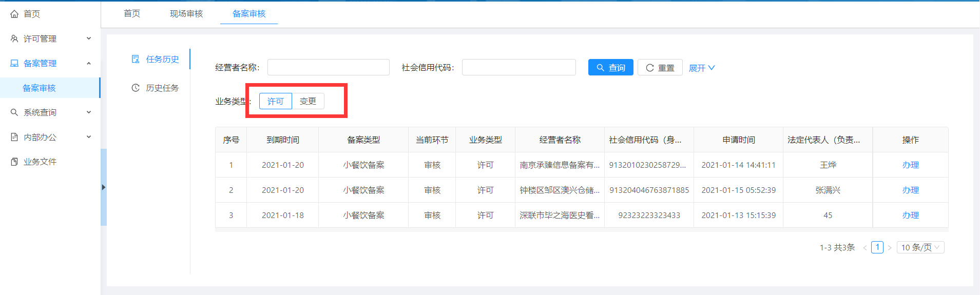Switch to the 现场审核 tab
This screenshot has height=295, width=980.
pos(186,13)
